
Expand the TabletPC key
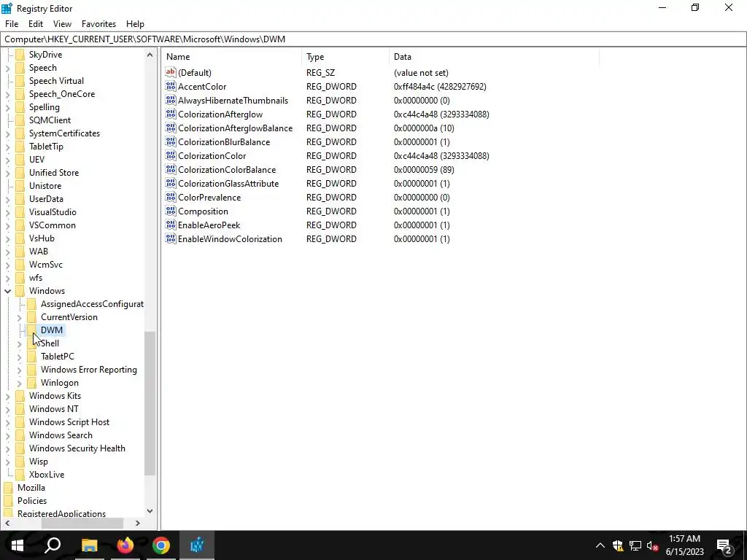[19, 357]
